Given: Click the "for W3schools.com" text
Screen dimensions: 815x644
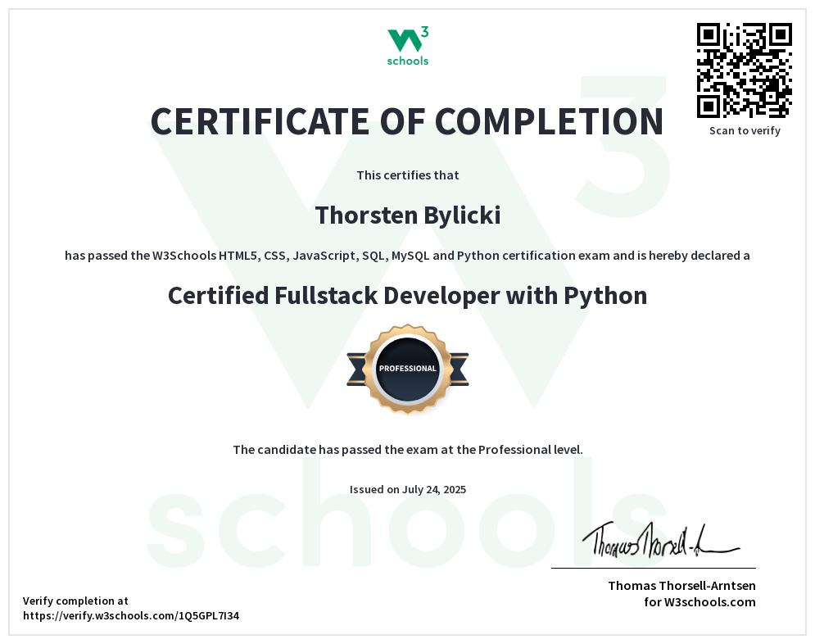Looking at the screenshot, I should click(700, 602).
